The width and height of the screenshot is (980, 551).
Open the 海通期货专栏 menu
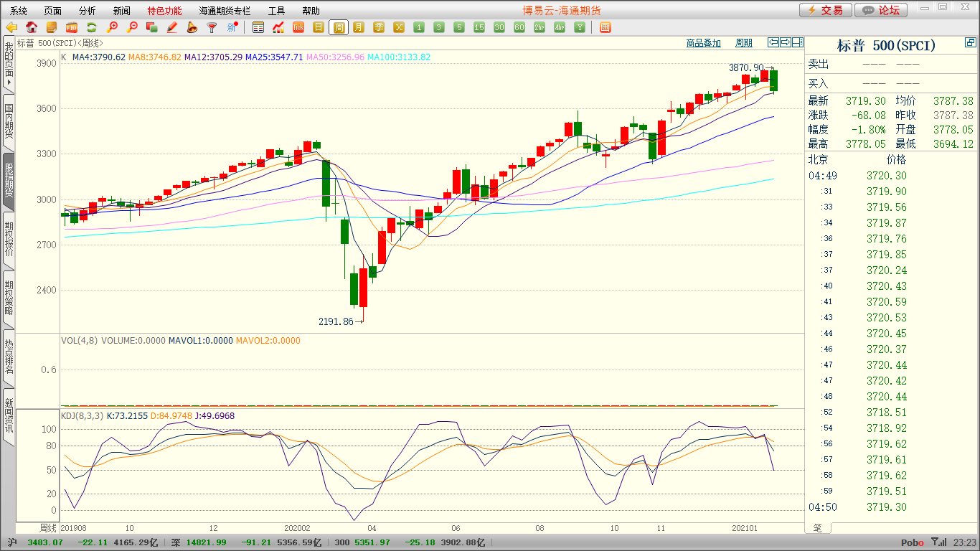click(225, 11)
